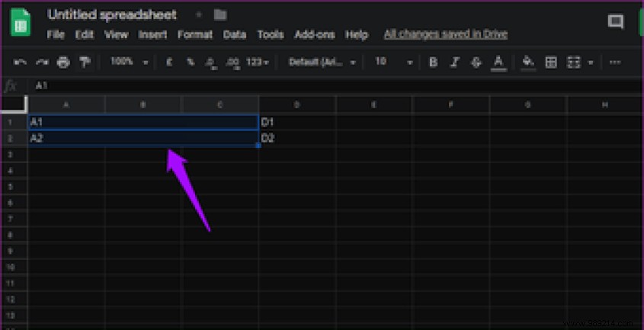Move spreadsheet using folder icon
This screenshot has width=644, height=330.
coord(220,15)
